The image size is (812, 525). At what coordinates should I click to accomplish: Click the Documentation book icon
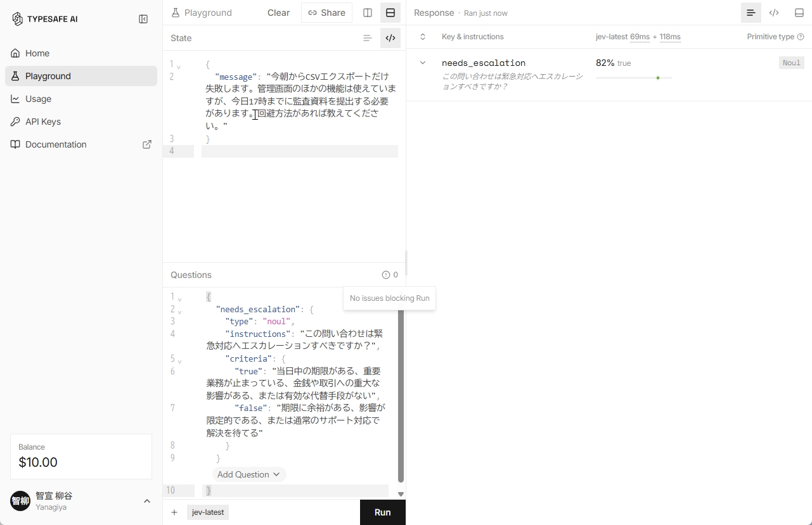[x=15, y=144]
